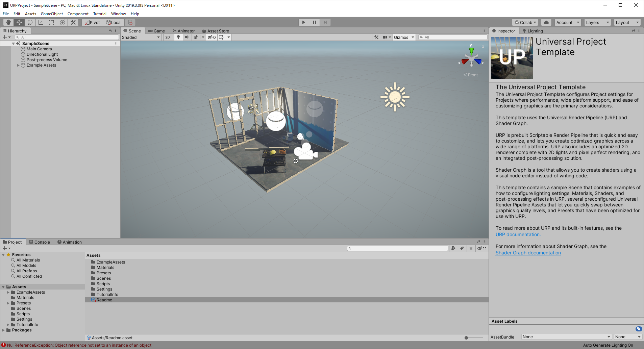Open Gizmos dropdown arrow
Screen dimensions: 644x349
click(x=413, y=37)
